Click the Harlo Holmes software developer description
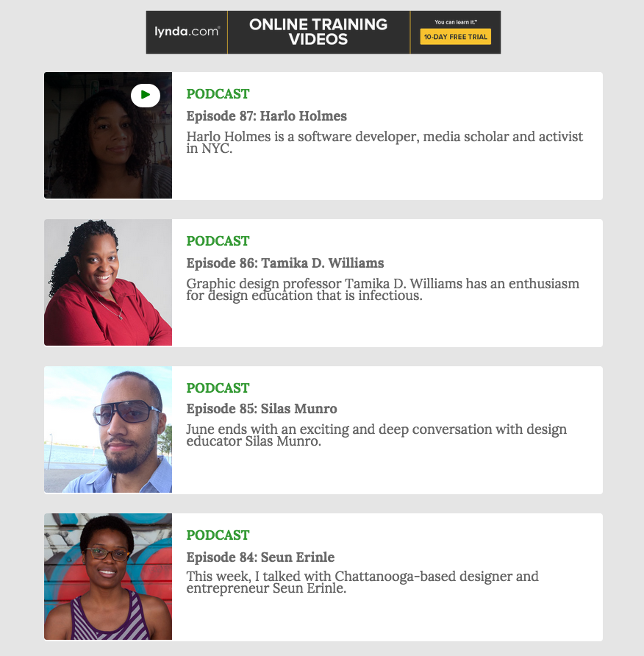Image resolution: width=644 pixels, height=656 pixels. click(x=384, y=142)
